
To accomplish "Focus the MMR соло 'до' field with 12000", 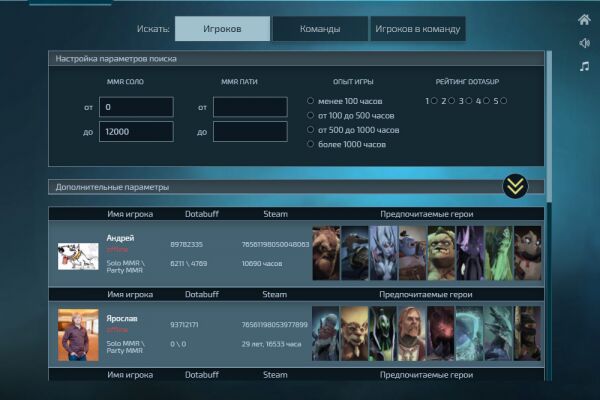I will click(136, 132).
